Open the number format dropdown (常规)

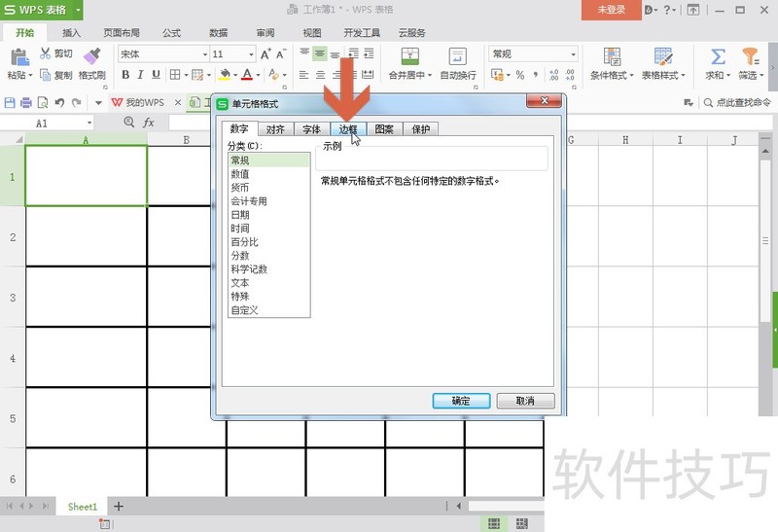point(574,54)
